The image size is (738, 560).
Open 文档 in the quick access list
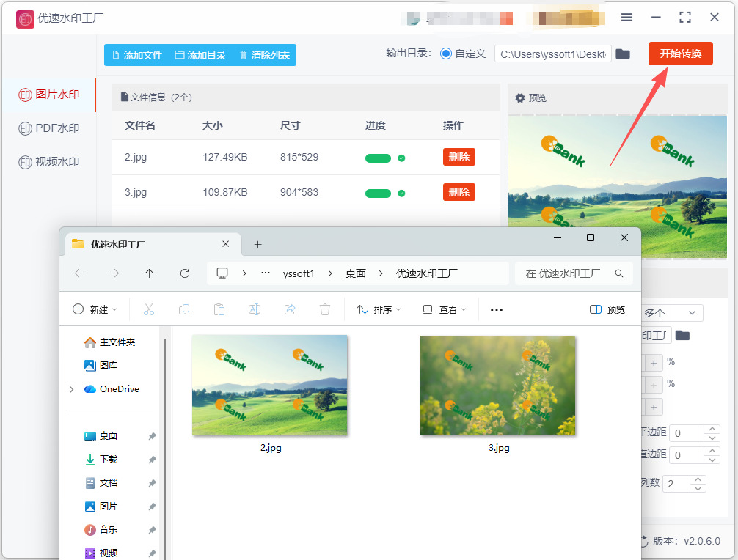[101, 483]
